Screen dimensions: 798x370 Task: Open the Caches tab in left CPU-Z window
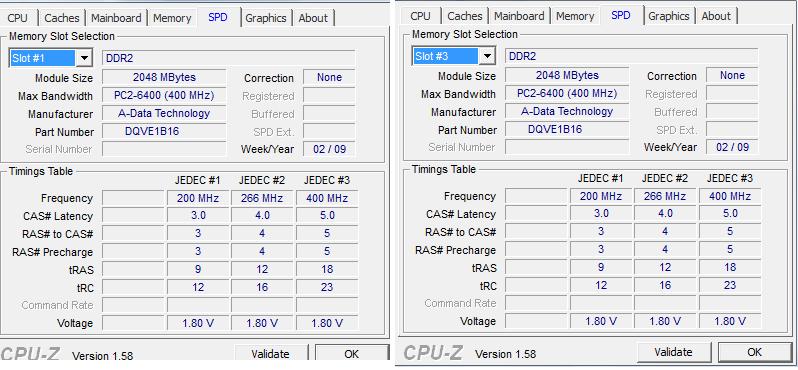pyautogui.click(x=62, y=18)
